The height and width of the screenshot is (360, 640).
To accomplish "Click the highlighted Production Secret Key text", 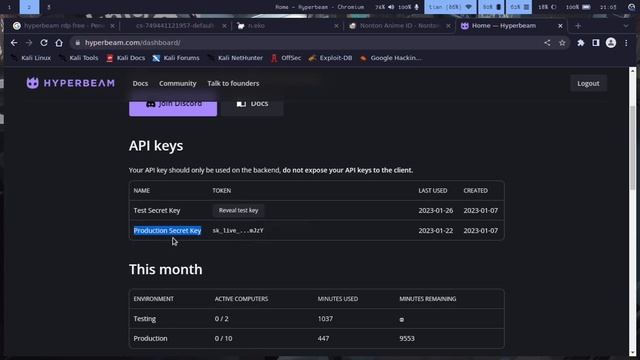I will click(x=167, y=231).
